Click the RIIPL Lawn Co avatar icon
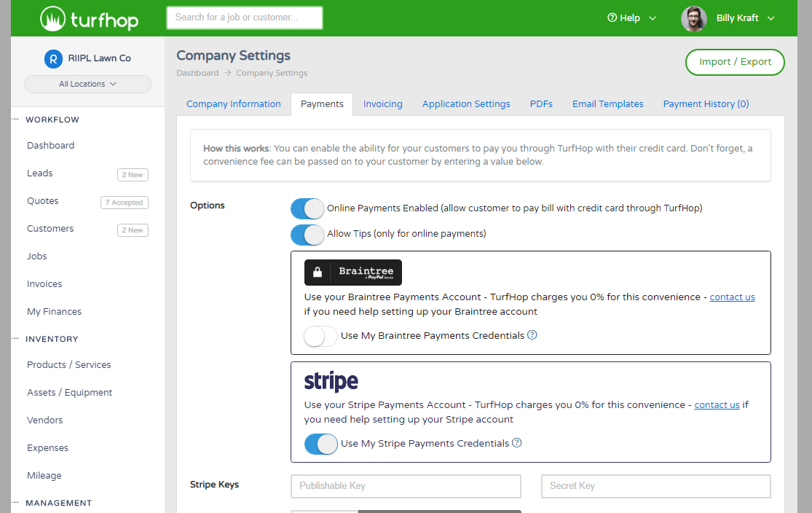 coord(53,58)
